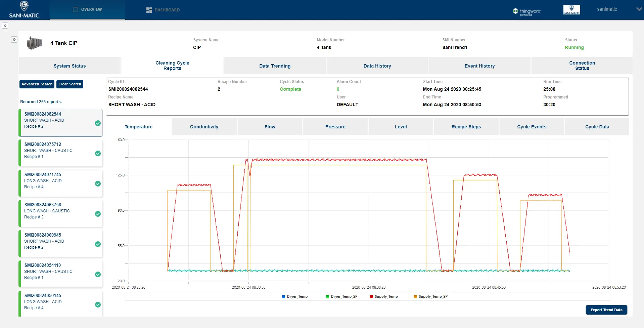Click the Sani-Matic logo in header

click(24, 10)
